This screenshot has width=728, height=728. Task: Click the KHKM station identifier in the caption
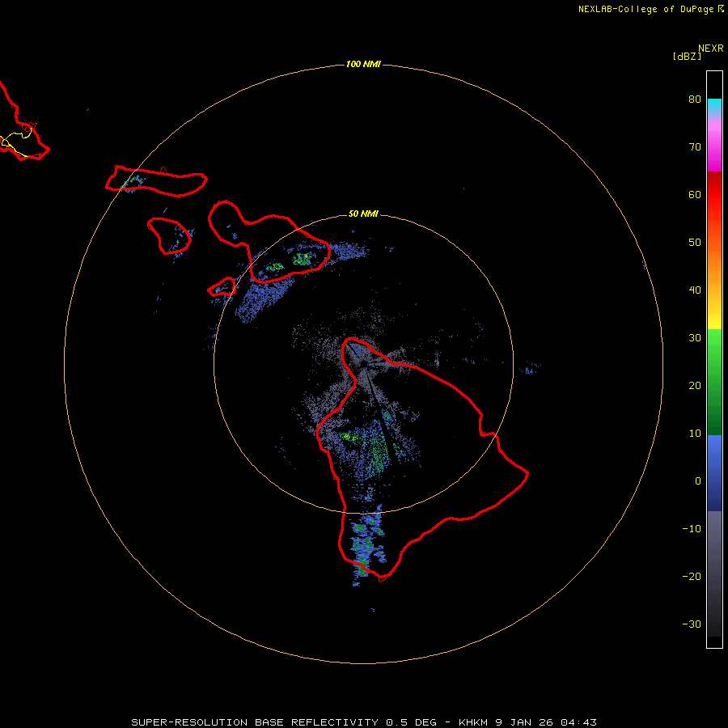click(473, 722)
